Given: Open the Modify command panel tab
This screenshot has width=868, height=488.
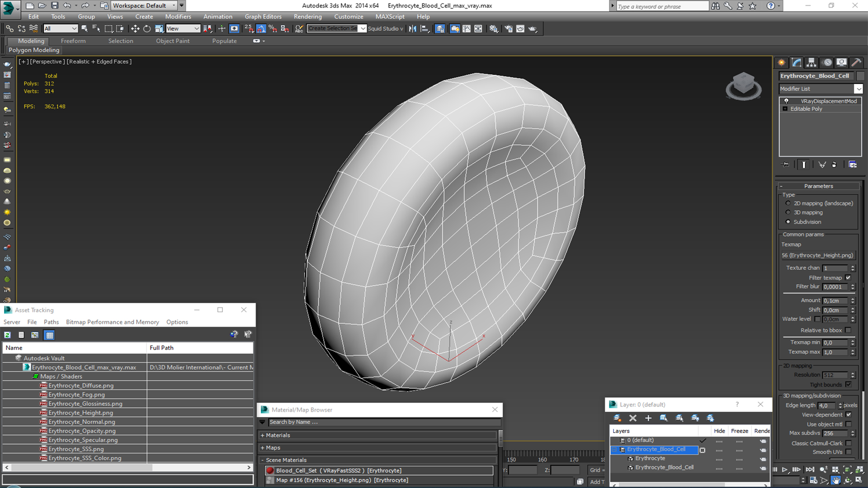Looking at the screenshot, I should 797,62.
